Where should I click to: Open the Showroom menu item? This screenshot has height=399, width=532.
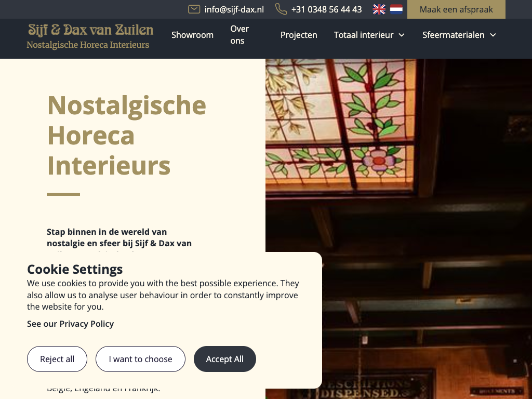(x=192, y=35)
